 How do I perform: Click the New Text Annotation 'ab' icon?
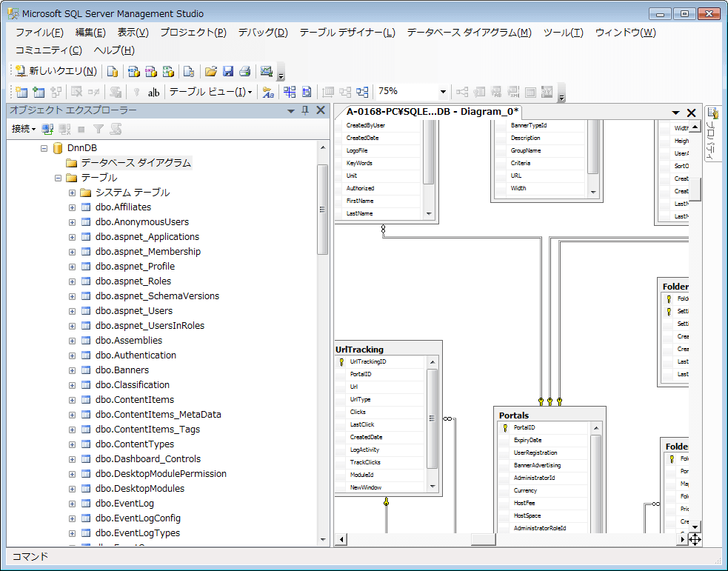point(154,93)
